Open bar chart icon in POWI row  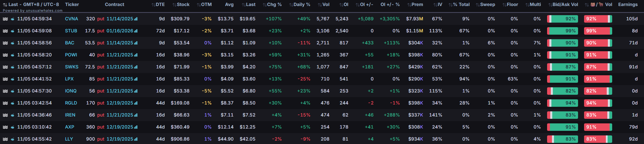click(136, 55)
